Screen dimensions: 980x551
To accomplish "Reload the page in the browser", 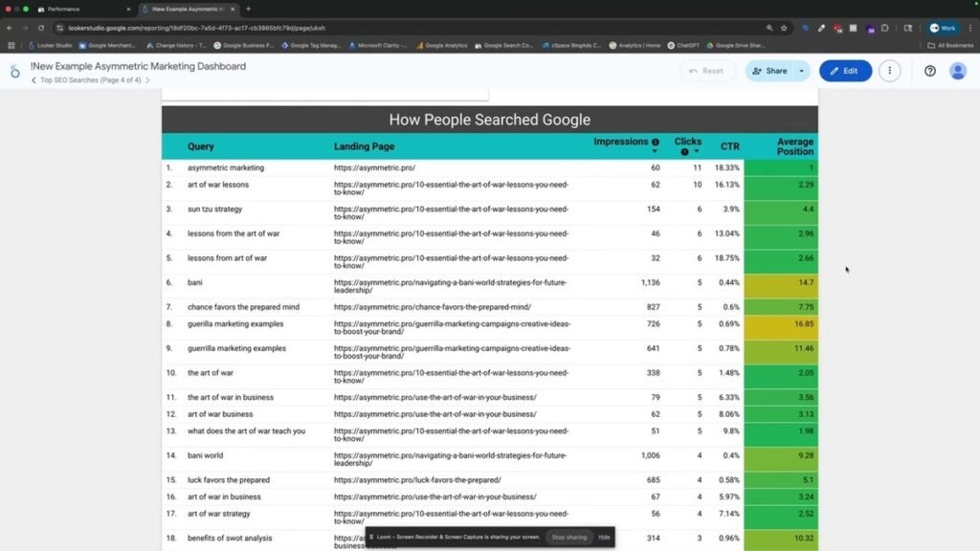I will 41,28.
